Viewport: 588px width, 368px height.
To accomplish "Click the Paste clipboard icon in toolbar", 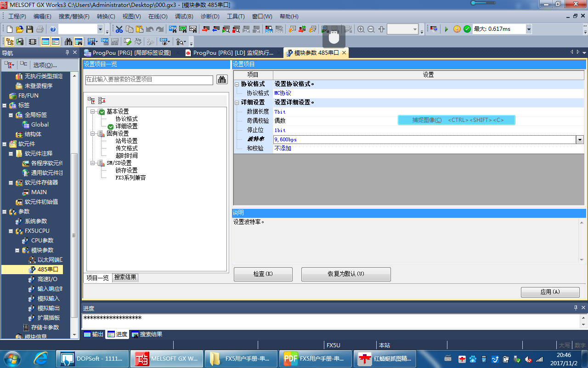I will 139,29.
